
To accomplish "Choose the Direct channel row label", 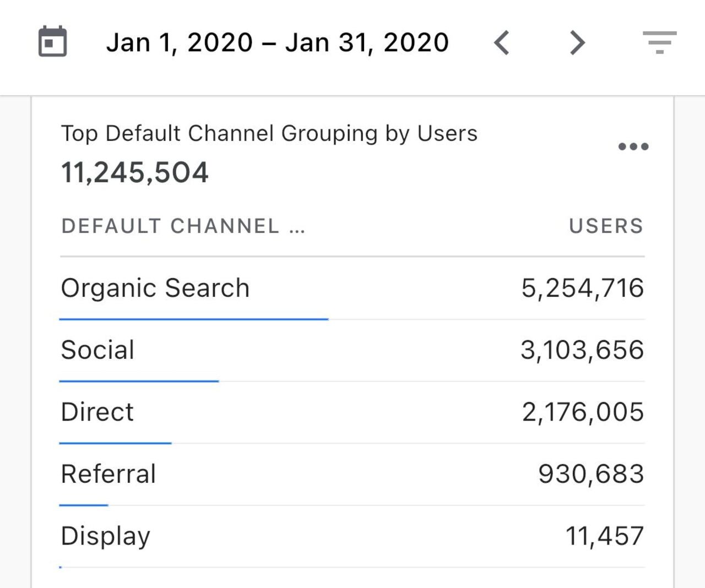I will (97, 412).
